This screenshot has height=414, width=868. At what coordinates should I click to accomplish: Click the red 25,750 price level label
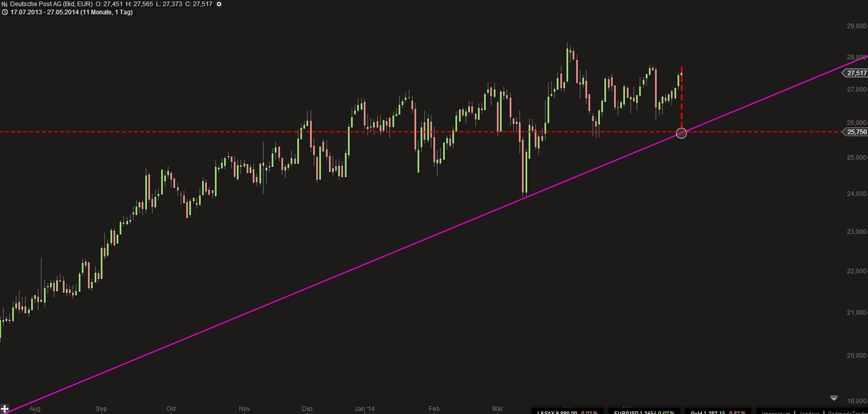(x=856, y=132)
